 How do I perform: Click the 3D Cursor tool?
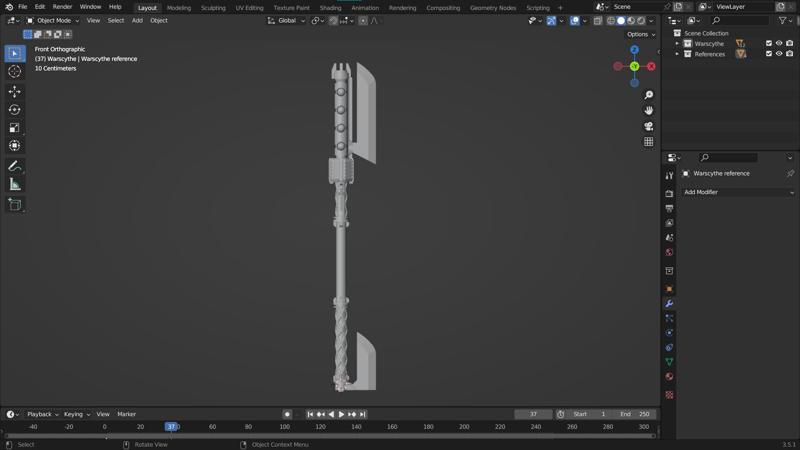click(x=14, y=71)
